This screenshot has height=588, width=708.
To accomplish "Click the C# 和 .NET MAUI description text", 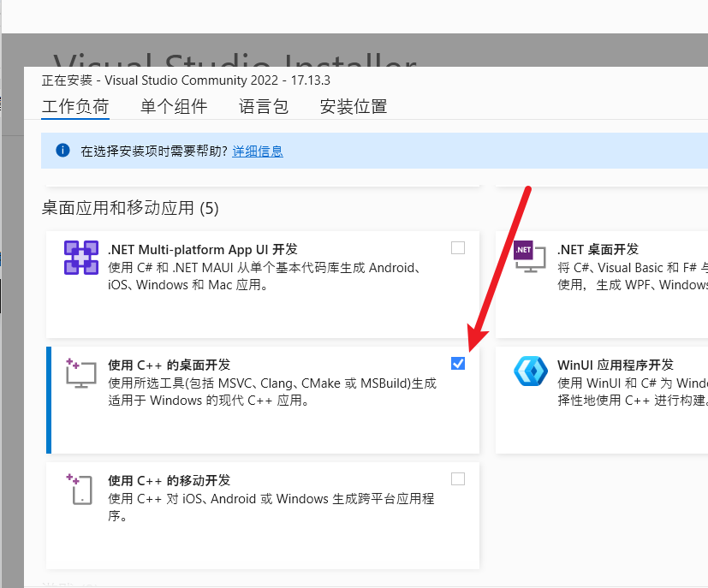I will tap(265, 276).
